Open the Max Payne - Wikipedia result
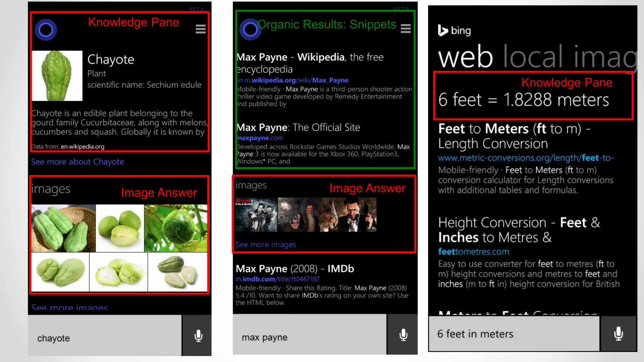The width and height of the screenshot is (644, 362). 310,63
